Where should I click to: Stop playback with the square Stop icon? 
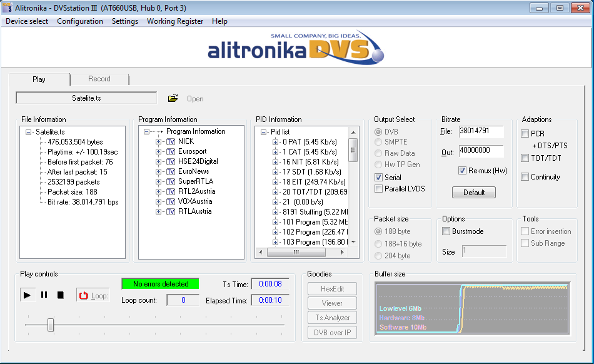coord(61,295)
